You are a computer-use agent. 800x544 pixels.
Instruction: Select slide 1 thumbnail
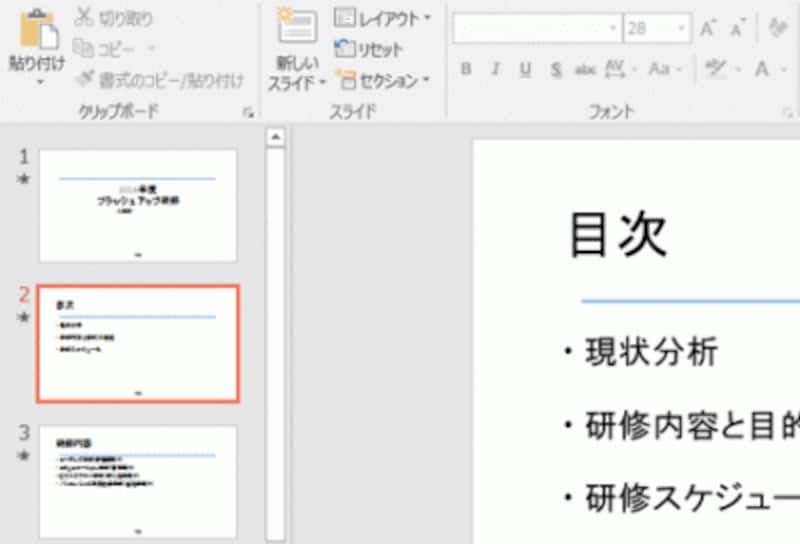pyautogui.click(x=138, y=206)
